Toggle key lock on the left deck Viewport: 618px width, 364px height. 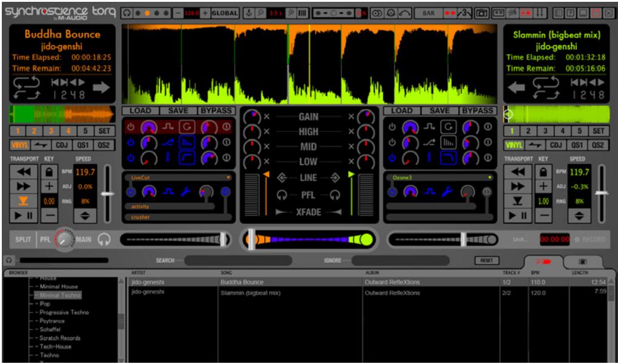coord(49,172)
